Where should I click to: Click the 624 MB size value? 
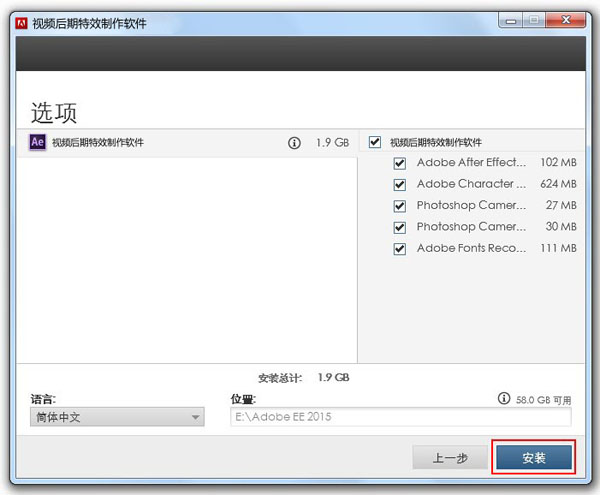[x=558, y=184]
